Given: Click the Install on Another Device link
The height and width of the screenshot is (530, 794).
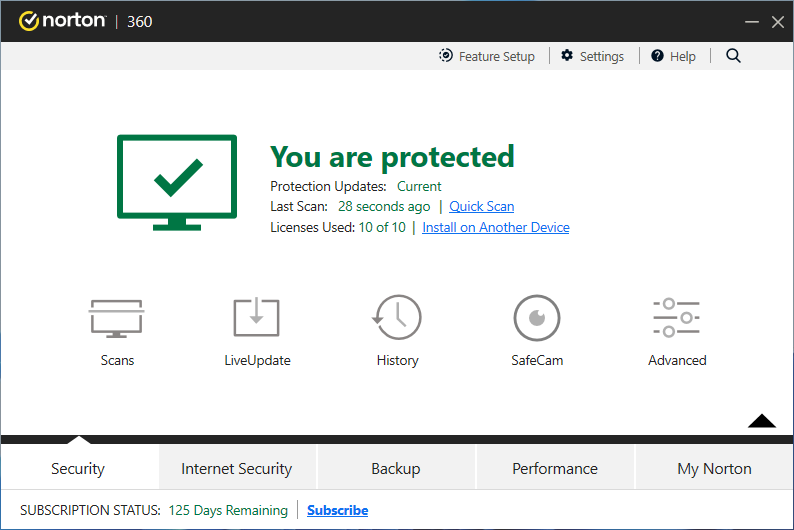Looking at the screenshot, I should 496,227.
